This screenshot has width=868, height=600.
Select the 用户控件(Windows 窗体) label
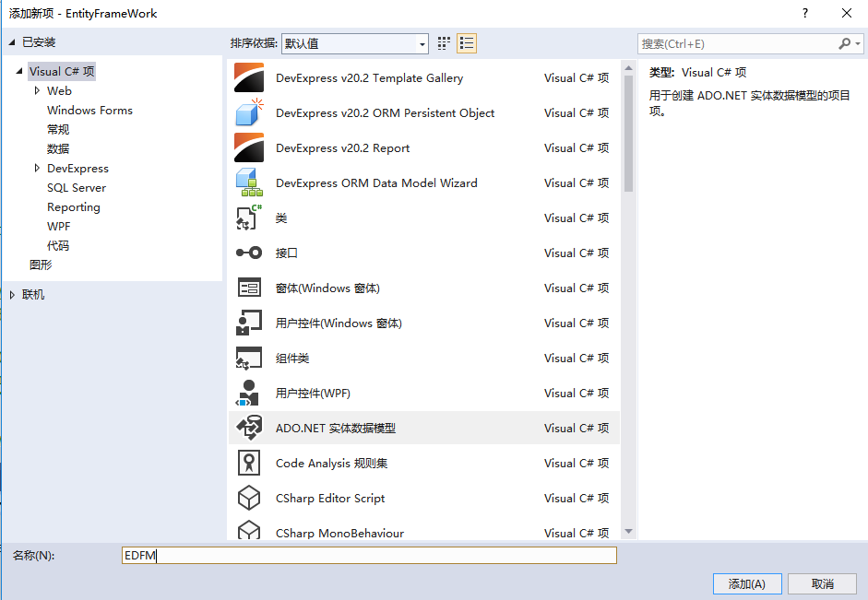[x=339, y=323]
